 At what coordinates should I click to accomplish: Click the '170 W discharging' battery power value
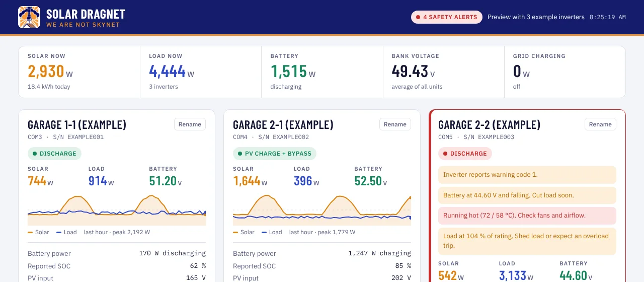coord(172,253)
